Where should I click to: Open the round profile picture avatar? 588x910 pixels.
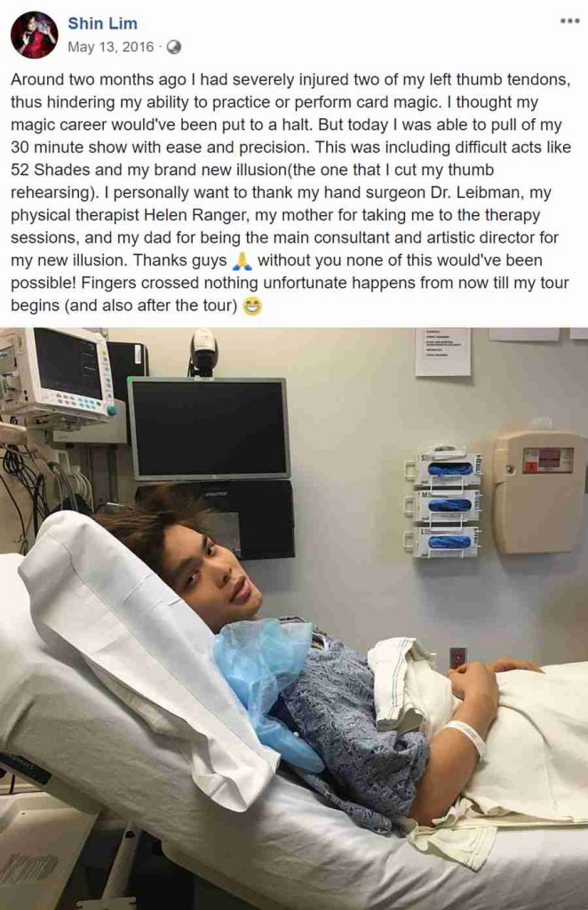[34, 35]
